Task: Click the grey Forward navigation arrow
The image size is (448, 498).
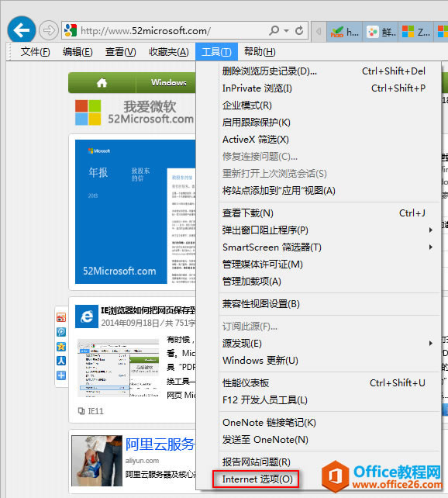Action: click(x=49, y=30)
